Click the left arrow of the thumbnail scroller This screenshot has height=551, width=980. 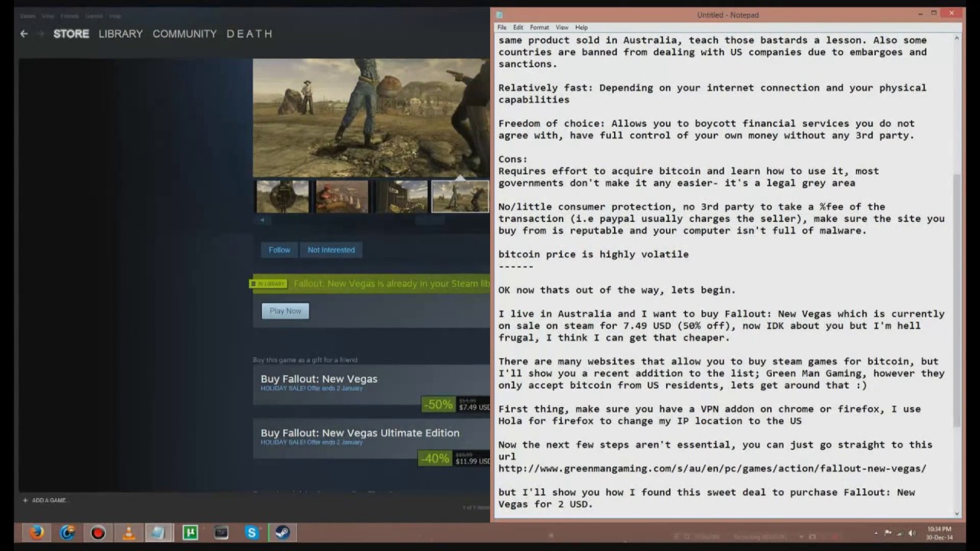pyautogui.click(x=262, y=220)
